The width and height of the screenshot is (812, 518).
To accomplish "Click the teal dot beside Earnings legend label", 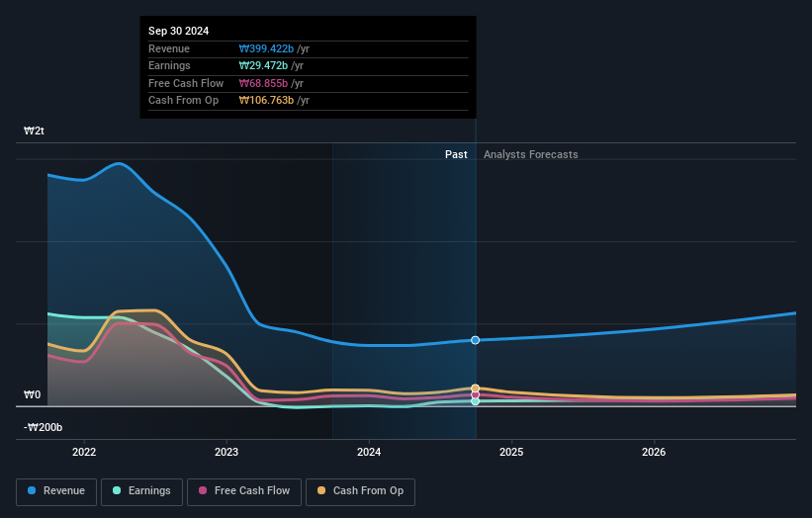I will (118, 491).
